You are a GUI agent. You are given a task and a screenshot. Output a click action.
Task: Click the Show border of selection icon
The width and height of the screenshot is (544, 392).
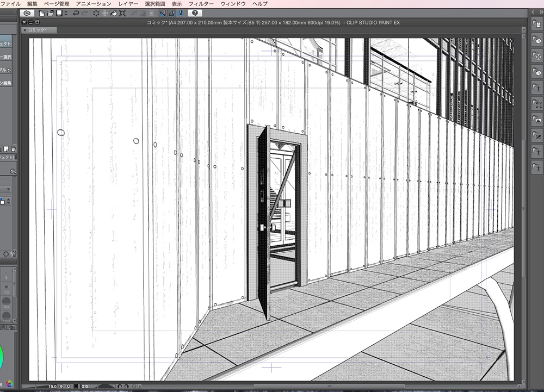(151, 13)
